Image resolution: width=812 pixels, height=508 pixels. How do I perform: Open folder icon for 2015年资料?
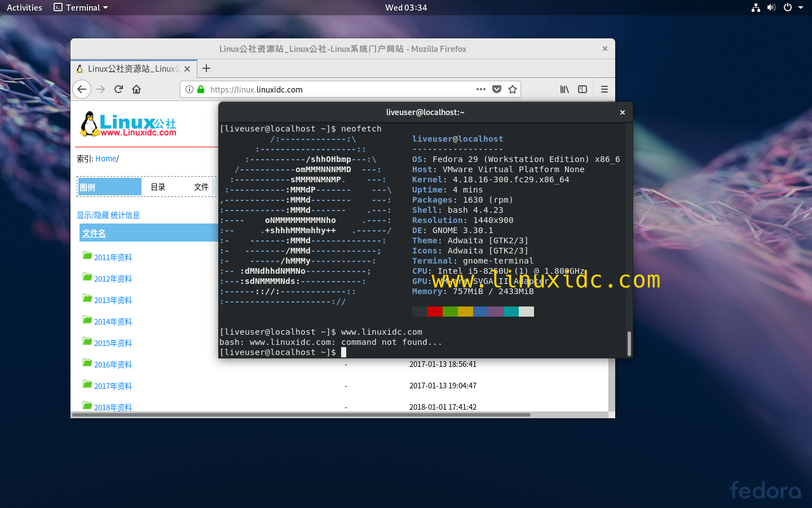(87, 341)
